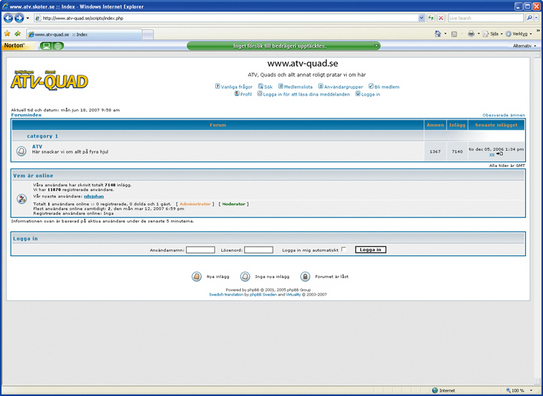Enable Logga in mig automatiskt checkbox
The width and height of the screenshot is (543, 396).
344,249
